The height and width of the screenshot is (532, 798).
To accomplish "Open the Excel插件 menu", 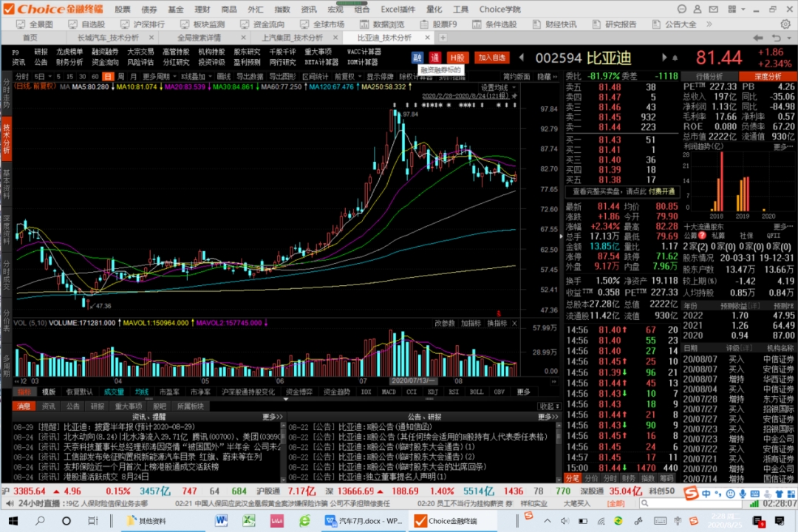I will pyautogui.click(x=398, y=9).
